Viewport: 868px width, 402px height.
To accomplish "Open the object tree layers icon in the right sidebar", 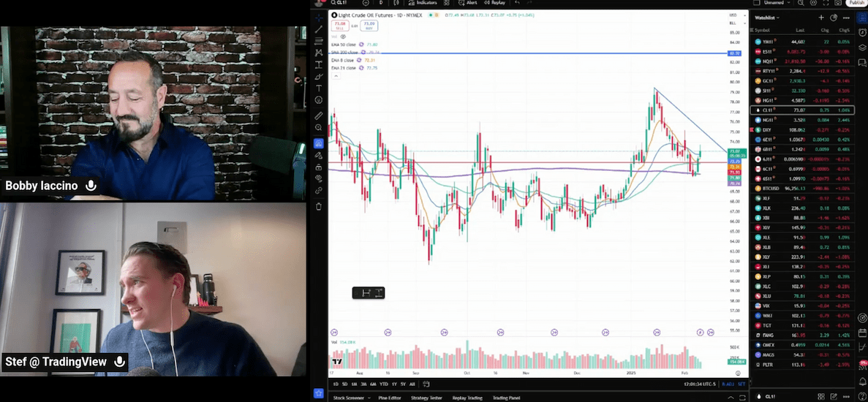I will point(862,48).
